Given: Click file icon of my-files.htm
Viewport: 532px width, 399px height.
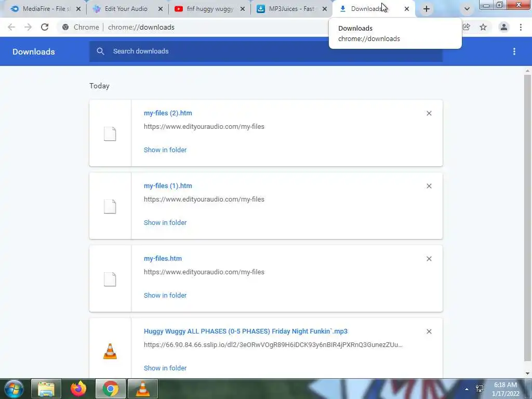Looking at the screenshot, I should [x=110, y=279].
